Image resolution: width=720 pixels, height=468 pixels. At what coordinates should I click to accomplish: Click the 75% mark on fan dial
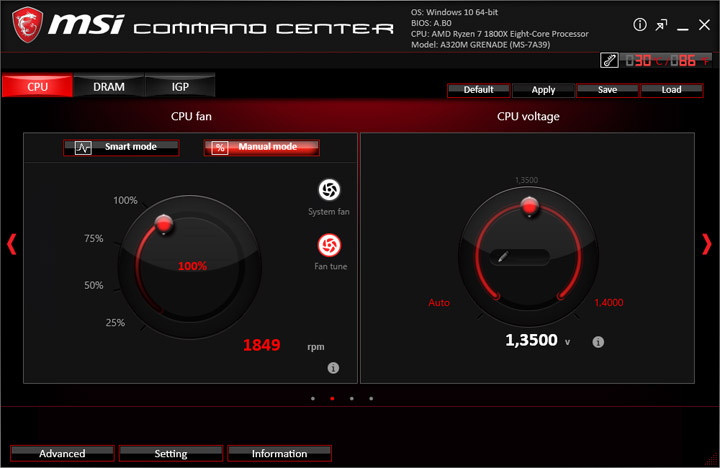[94, 238]
